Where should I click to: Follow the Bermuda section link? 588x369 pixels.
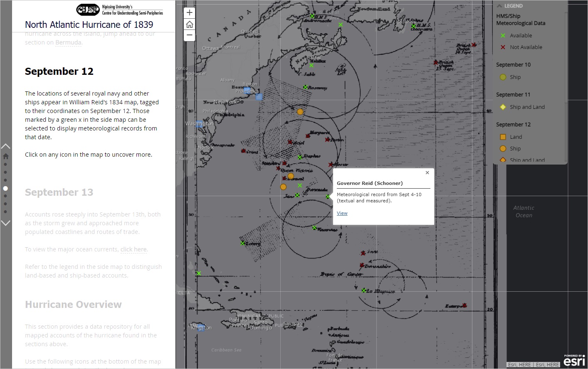pos(68,42)
